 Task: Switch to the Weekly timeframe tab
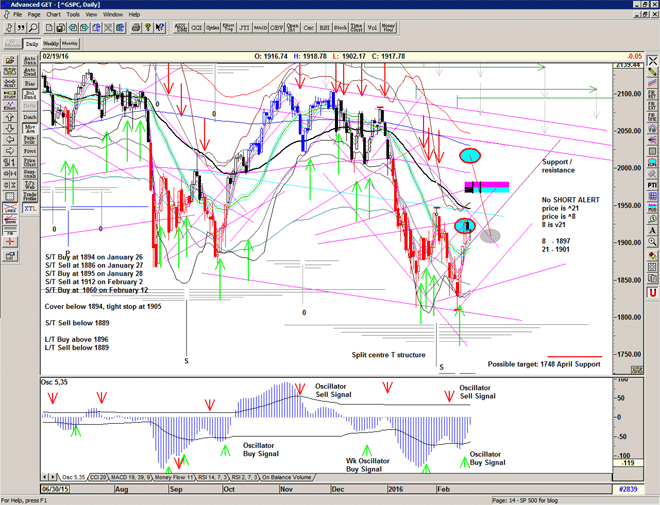click(50, 44)
